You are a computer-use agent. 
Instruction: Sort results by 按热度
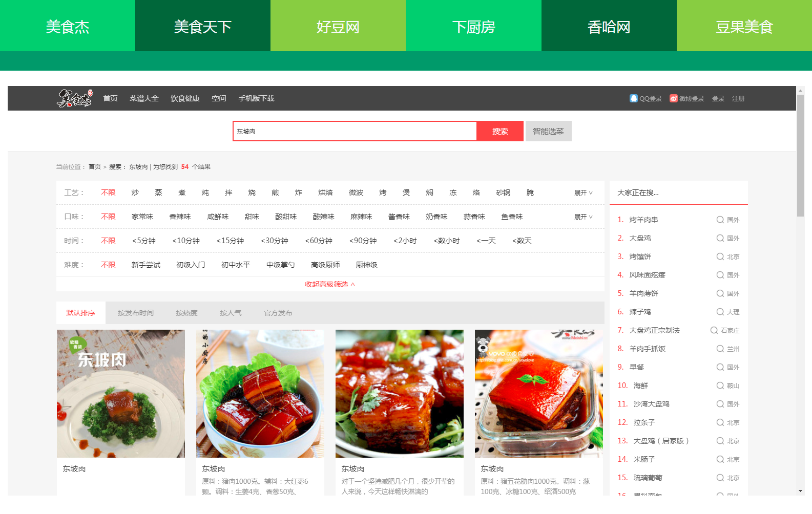tap(186, 313)
